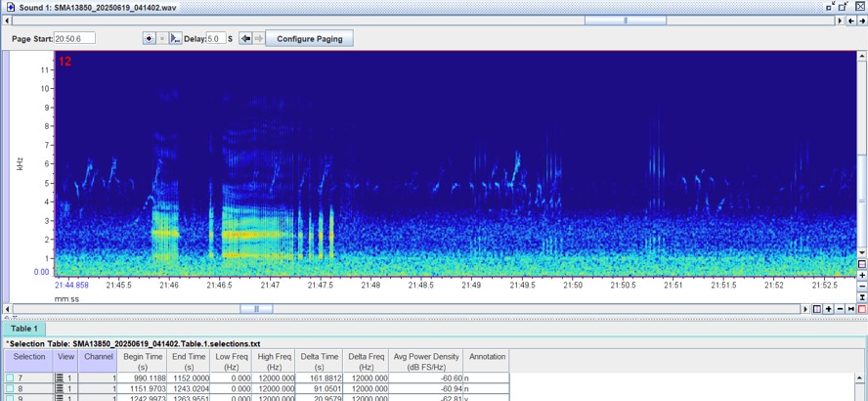
Task: Toggle checkbox for selection 7 row
Action: coord(10,378)
